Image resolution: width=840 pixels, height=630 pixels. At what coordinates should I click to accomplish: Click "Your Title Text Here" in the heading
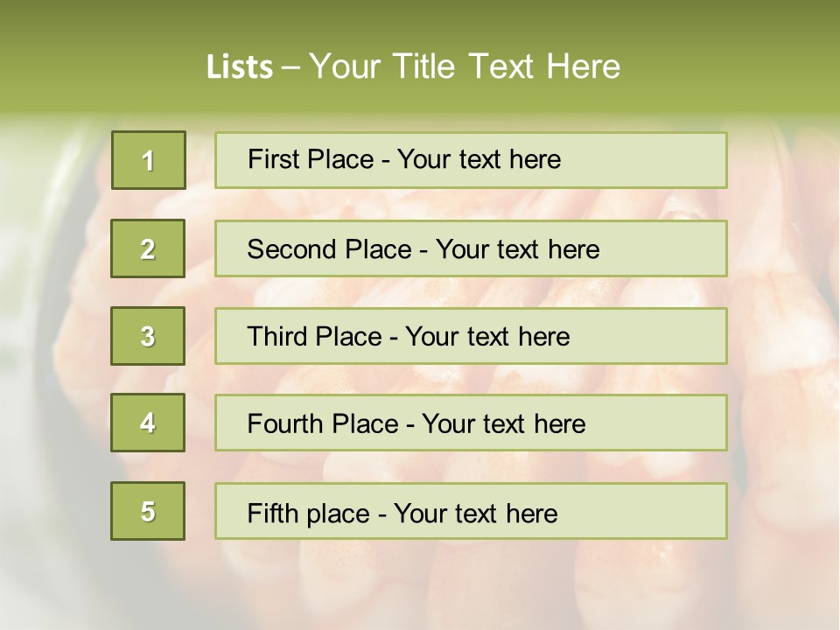click(465, 66)
